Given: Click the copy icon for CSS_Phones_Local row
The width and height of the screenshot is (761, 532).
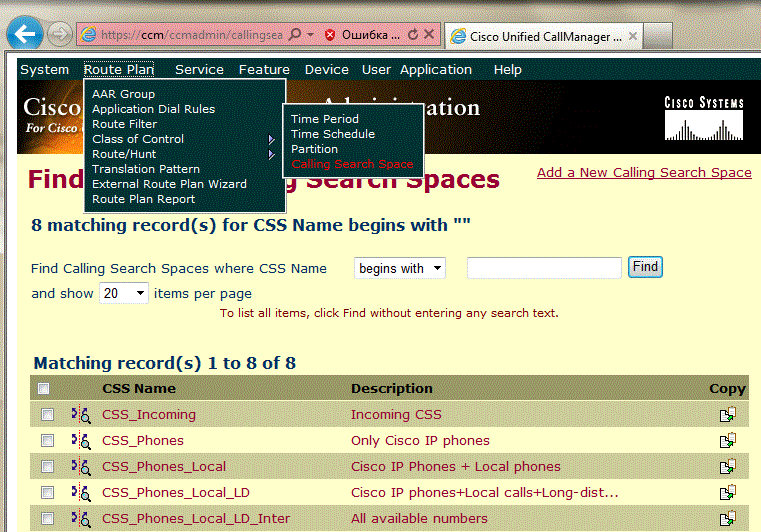Looking at the screenshot, I should coord(727,467).
